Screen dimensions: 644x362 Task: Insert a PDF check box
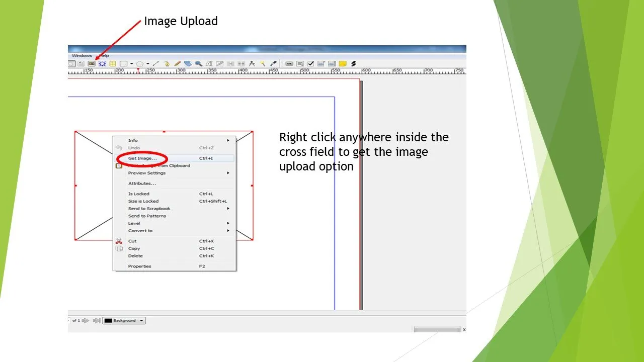click(310, 64)
